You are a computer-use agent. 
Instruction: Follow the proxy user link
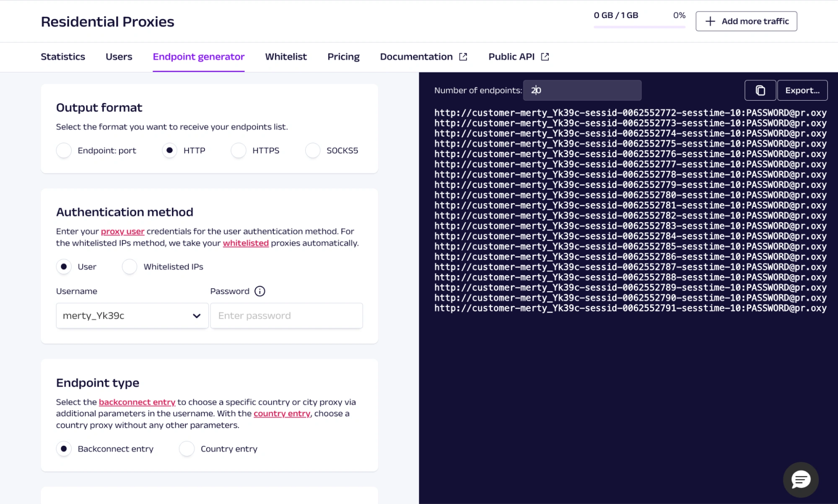[122, 231]
